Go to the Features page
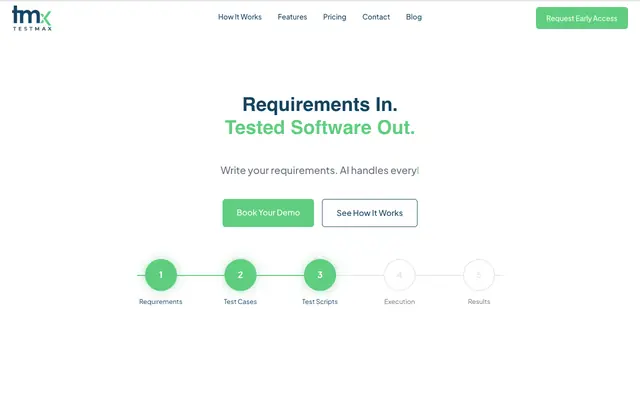Viewport: 640px width, 400px height. 292,17
